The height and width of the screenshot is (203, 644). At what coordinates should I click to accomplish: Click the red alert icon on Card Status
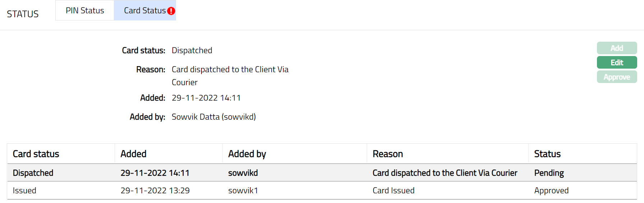pos(171,11)
